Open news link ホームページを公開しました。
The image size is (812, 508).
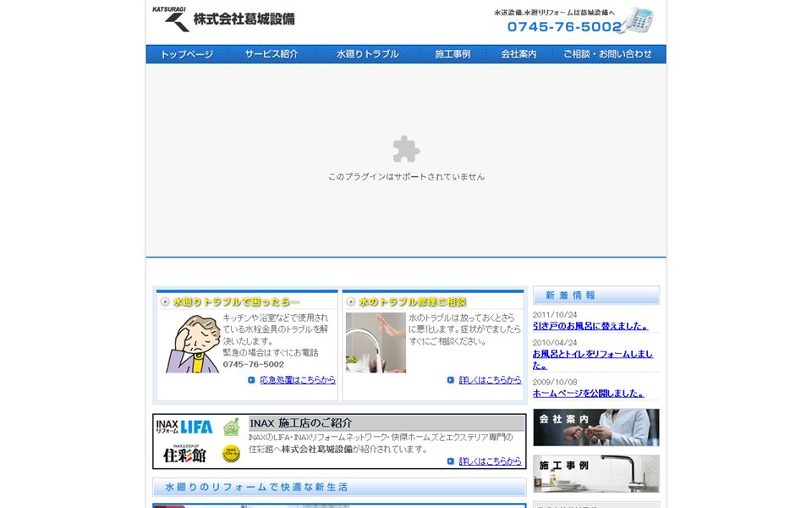tap(589, 394)
